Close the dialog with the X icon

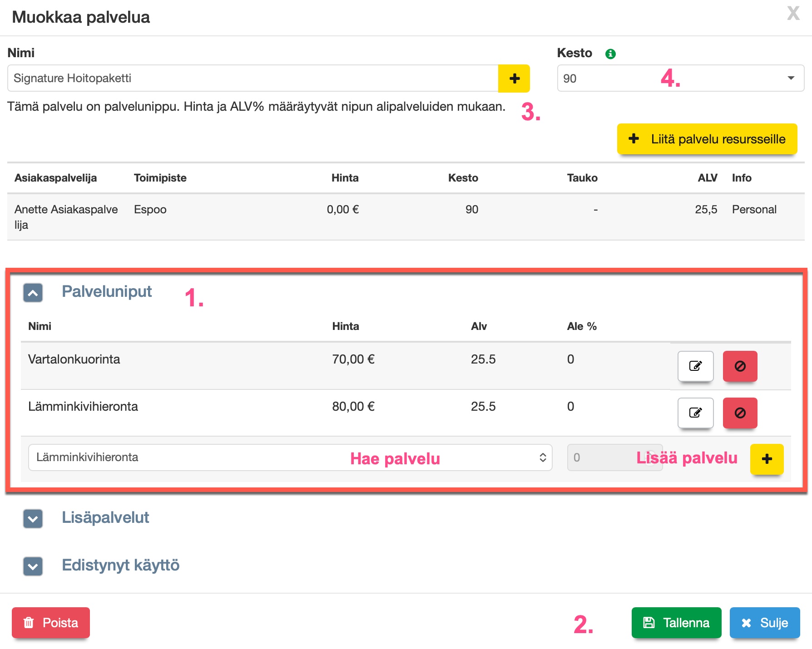point(793,14)
